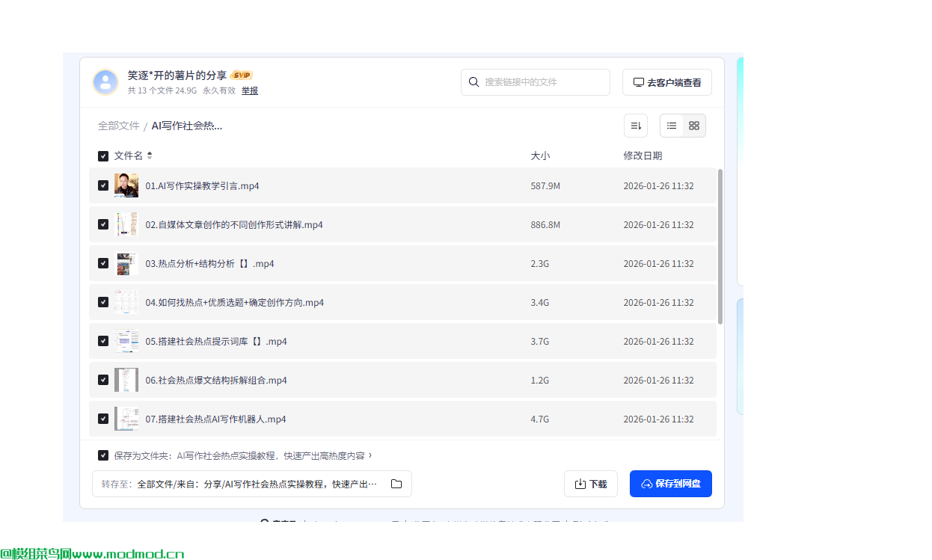
Task: Click the SVIP badge next to username
Action: (x=241, y=75)
